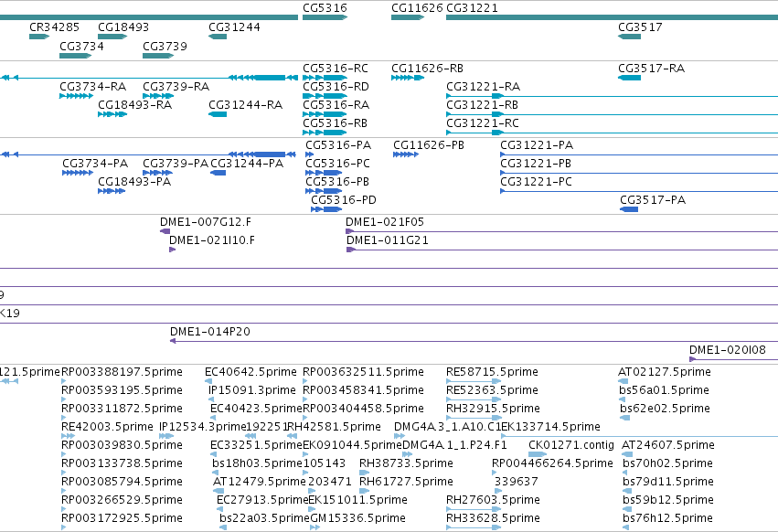This screenshot has width=778, height=532.
Task: Click the CG31221-RC transcript label
Action: pyautogui.click(x=483, y=123)
